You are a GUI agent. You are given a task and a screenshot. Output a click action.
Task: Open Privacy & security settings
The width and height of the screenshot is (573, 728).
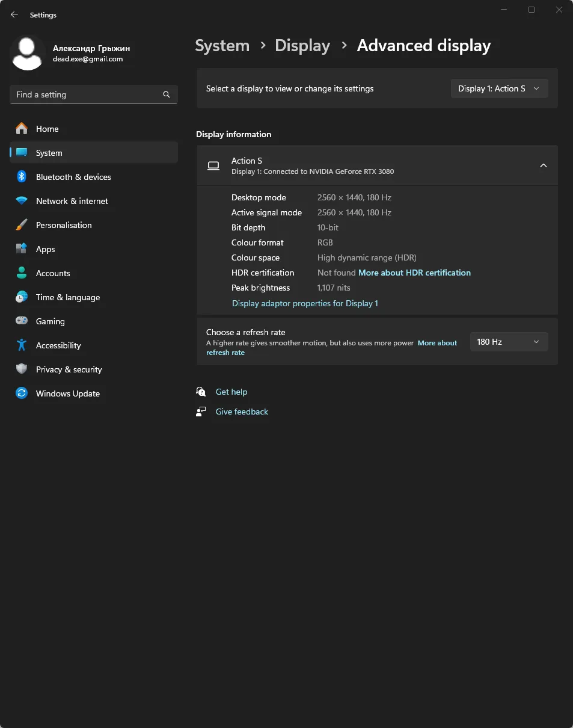69,369
